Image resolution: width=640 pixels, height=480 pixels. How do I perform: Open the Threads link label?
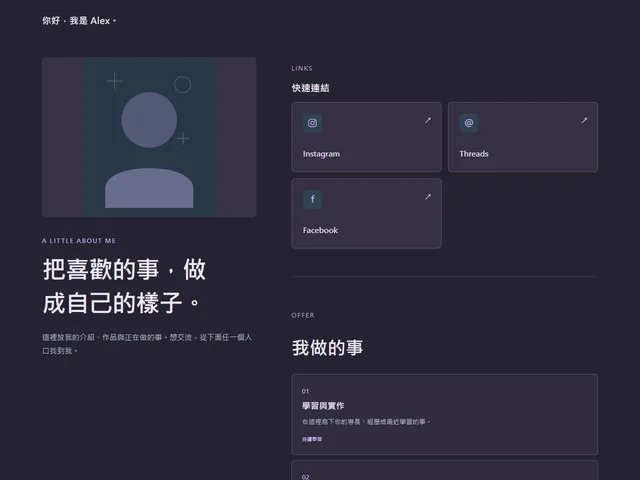[x=474, y=154]
